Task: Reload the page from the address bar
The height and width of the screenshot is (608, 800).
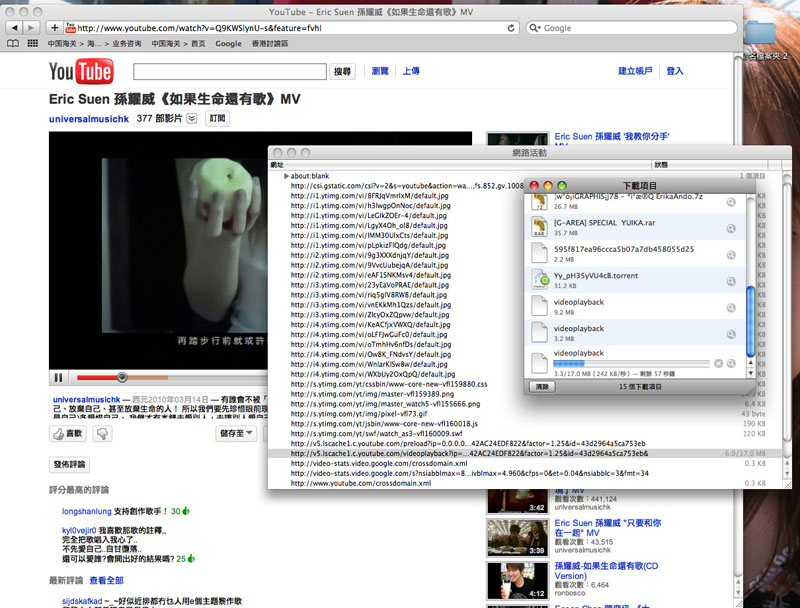Action: pyautogui.click(x=512, y=28)
